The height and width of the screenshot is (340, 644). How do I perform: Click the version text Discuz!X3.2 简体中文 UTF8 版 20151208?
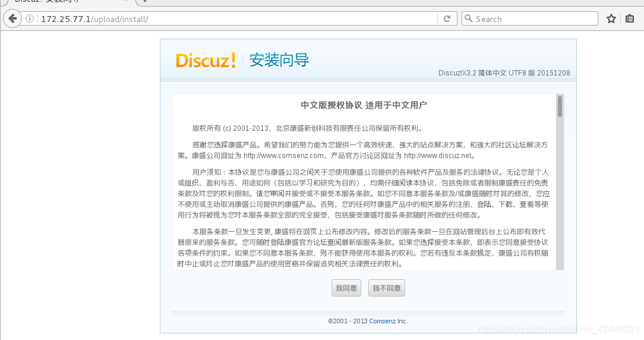click(x=504, y=73)
